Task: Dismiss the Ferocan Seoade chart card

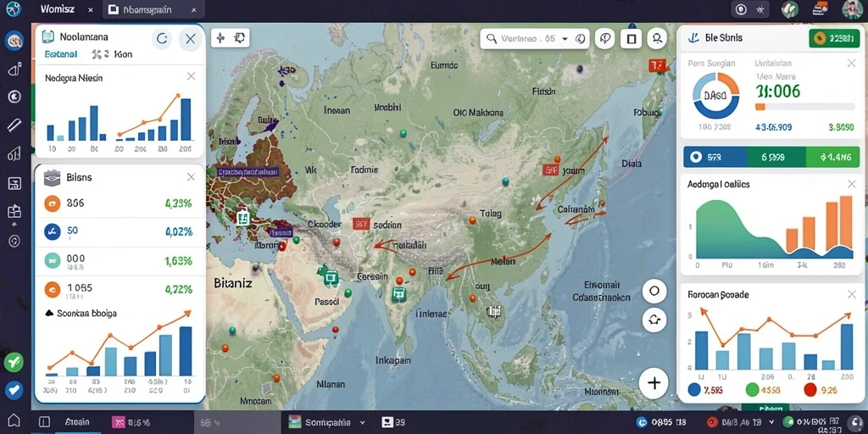Action: click(851, 294)
